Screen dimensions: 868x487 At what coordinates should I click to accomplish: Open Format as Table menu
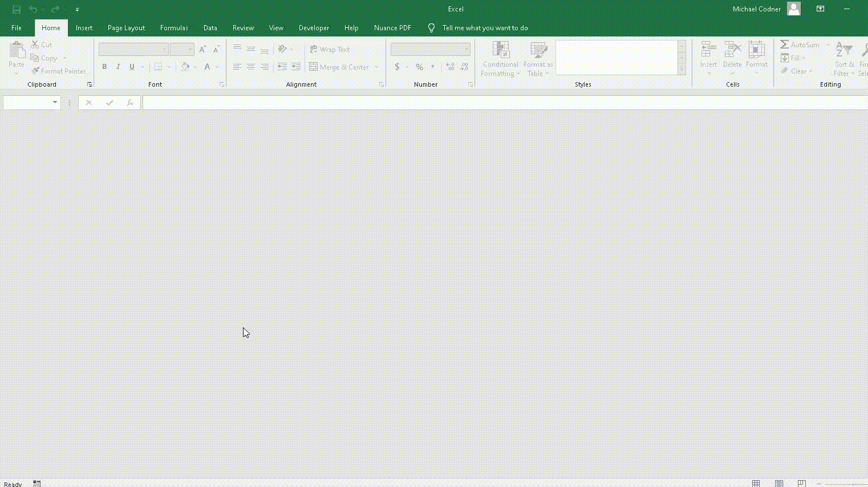538,58
